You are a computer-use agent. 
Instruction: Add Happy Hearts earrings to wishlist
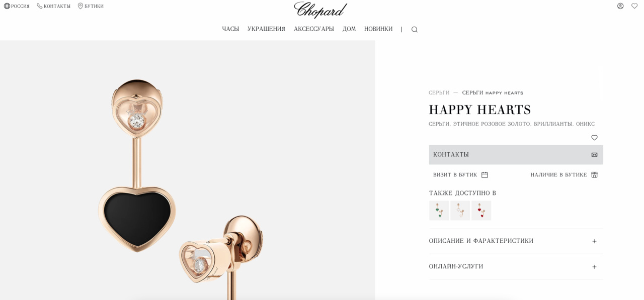tap(594, 138)
